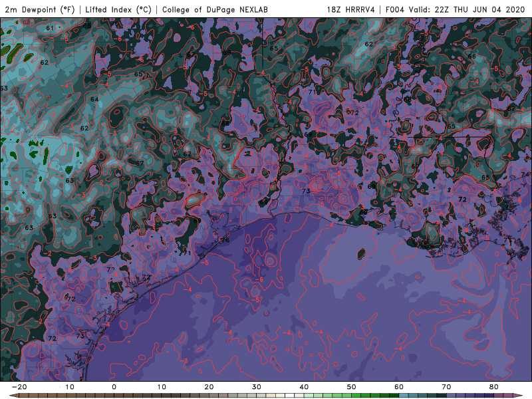Viewport: 532px width, 399px height.
Task: Click the '50' color bar label
Action: [352, 387]
